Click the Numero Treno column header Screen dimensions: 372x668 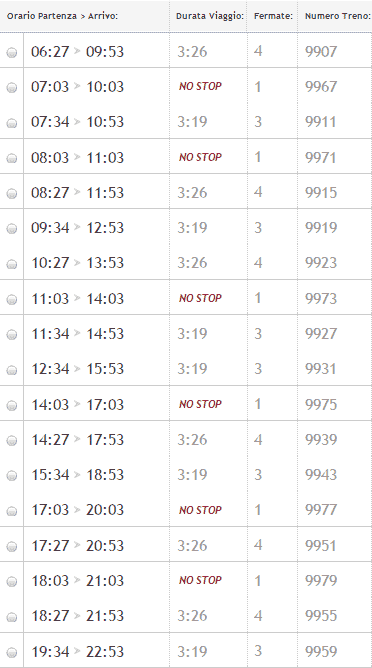338,16
